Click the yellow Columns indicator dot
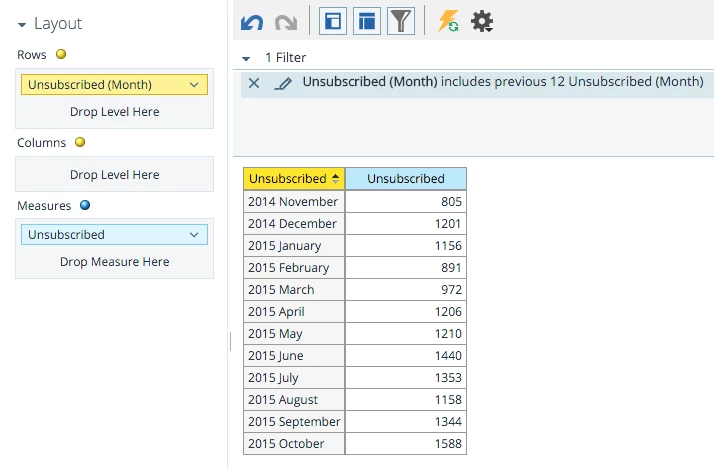Image resolution: width=714 pixels, height=469 pixels. (x=80, y=142)
